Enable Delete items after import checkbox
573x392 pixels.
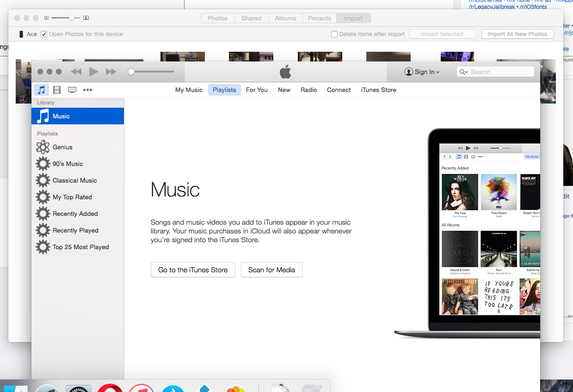click(334, 34)
